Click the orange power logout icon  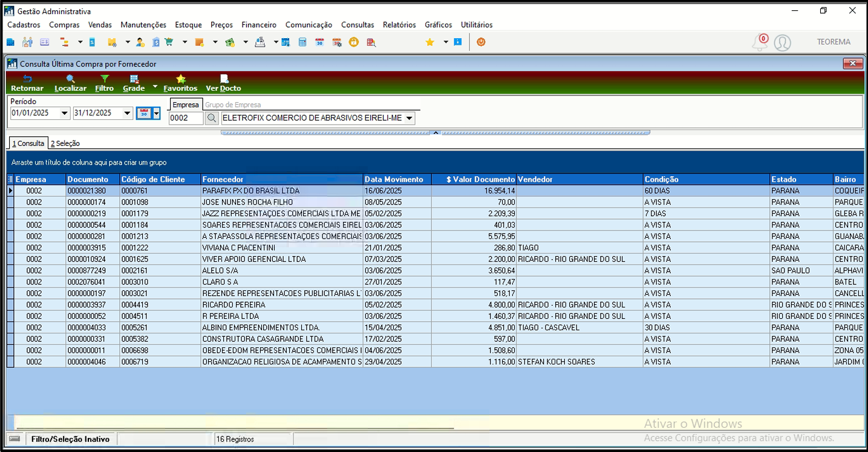coord(481,42)
